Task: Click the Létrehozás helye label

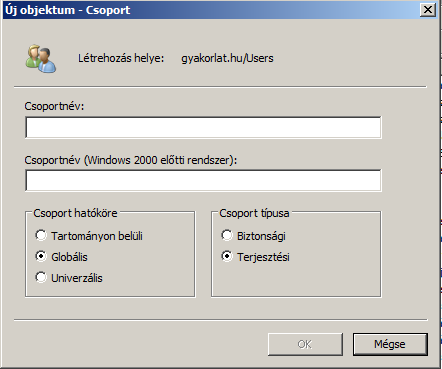Action: (121, 58)
